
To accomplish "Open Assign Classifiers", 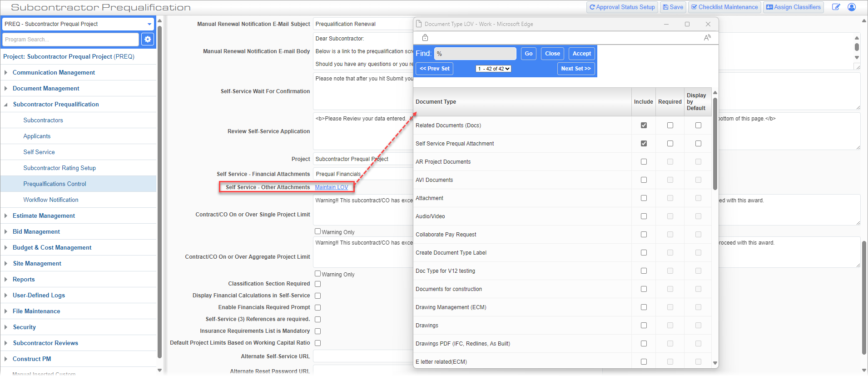I will click(x=794, y=7).
